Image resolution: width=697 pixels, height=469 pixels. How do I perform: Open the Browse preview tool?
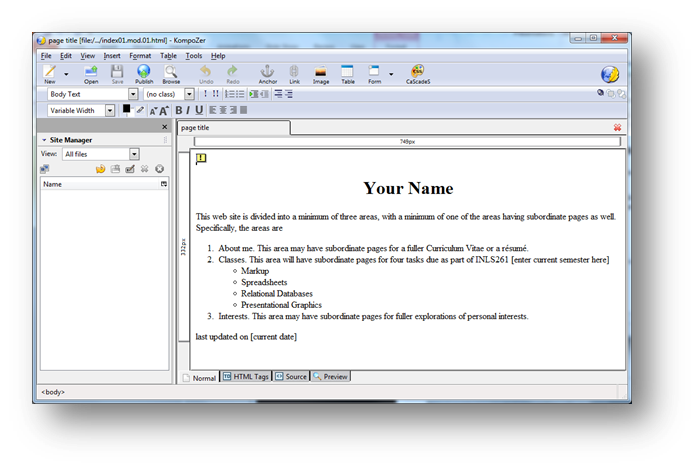pos(171,74)
